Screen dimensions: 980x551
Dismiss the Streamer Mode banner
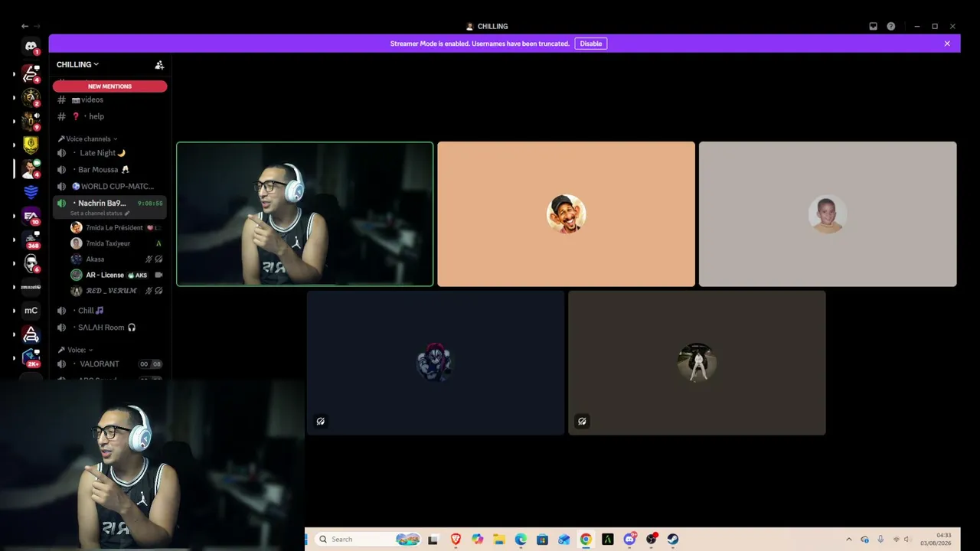[947, 44]
